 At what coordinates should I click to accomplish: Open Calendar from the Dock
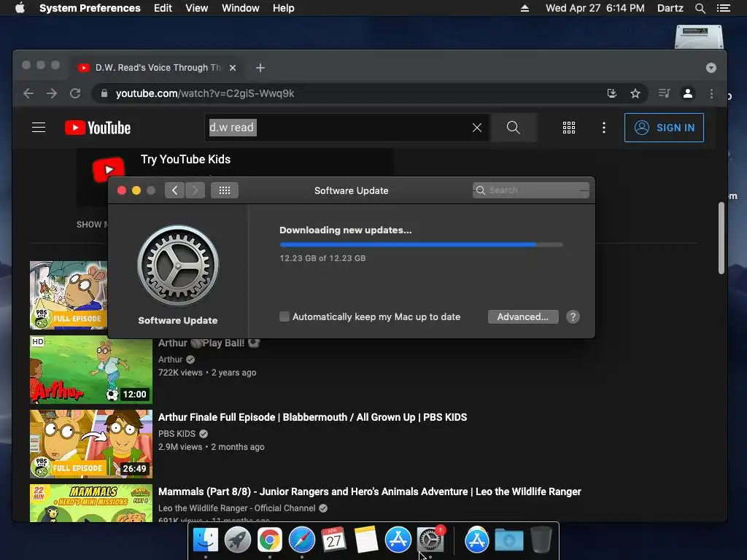(333, 540)
